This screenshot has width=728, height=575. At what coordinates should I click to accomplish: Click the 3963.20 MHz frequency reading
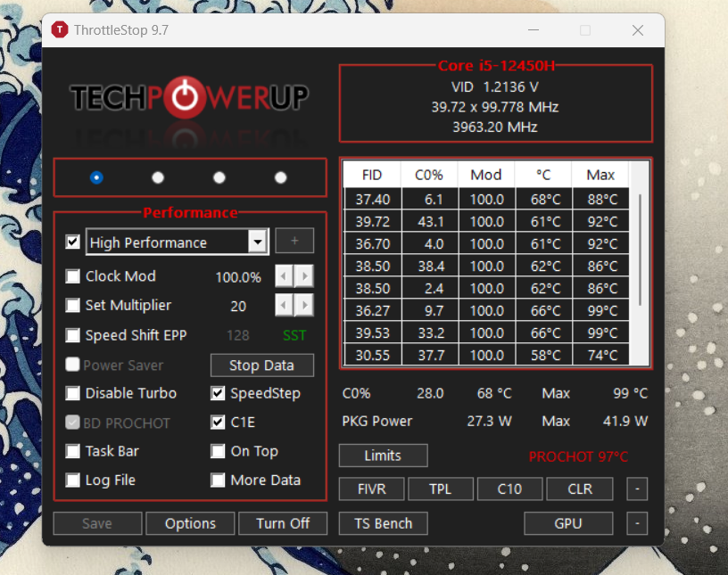click(x=495, y=127)
